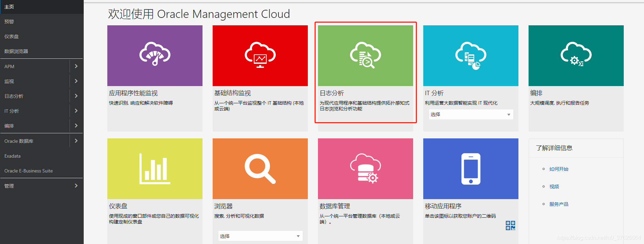Click the 数据库管理 card title
This screenshot has width=644, height=244.
pyautogui.click(x=335, y=206)
